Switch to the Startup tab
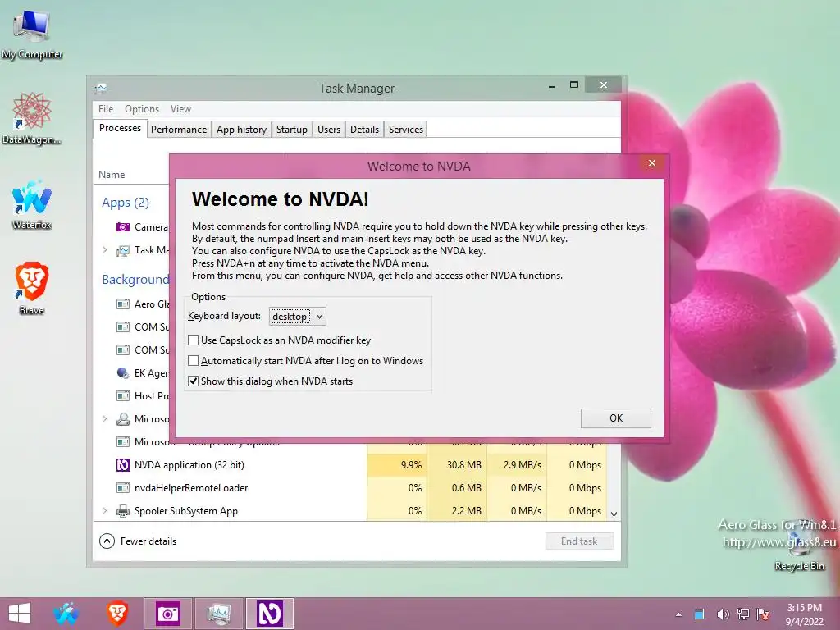The image size is (840, 630). pyautogui.click(x=291, y=129)
